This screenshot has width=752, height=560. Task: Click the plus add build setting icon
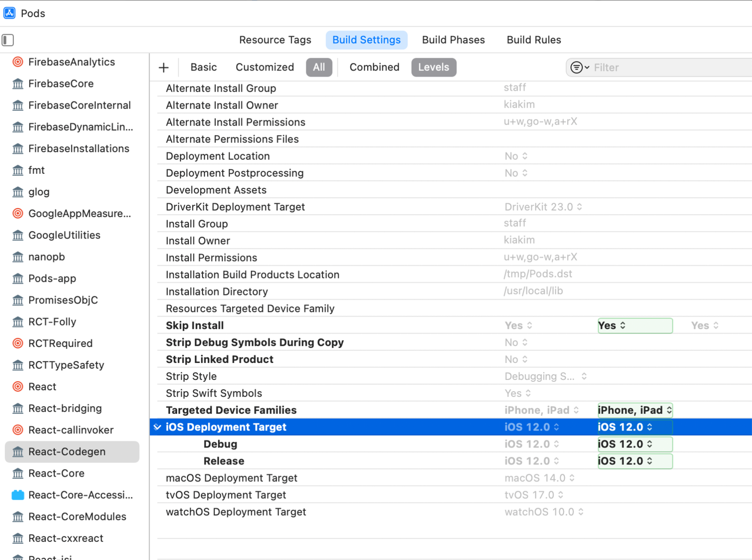coord(164,67)
